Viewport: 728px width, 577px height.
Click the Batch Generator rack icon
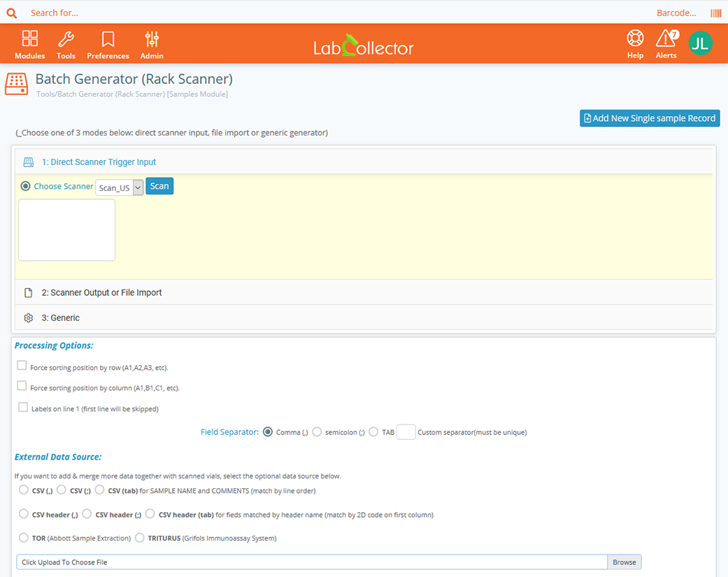tap(17, 83)
